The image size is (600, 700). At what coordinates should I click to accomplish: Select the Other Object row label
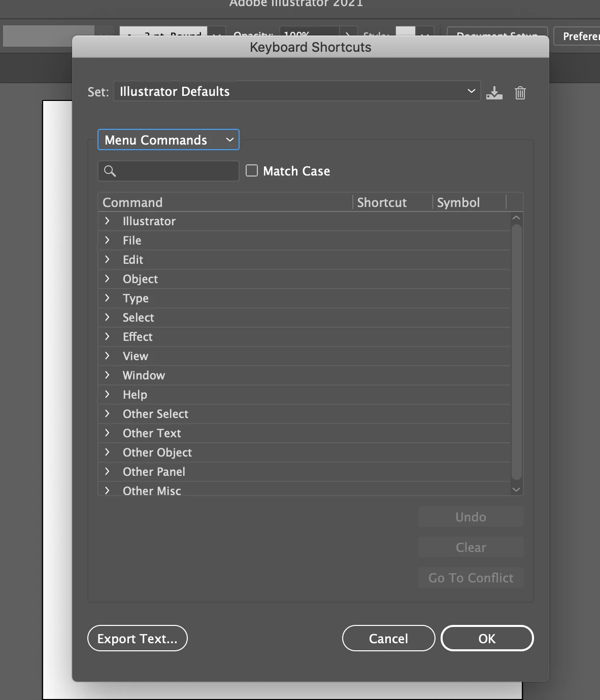click(x=157, y=452)
